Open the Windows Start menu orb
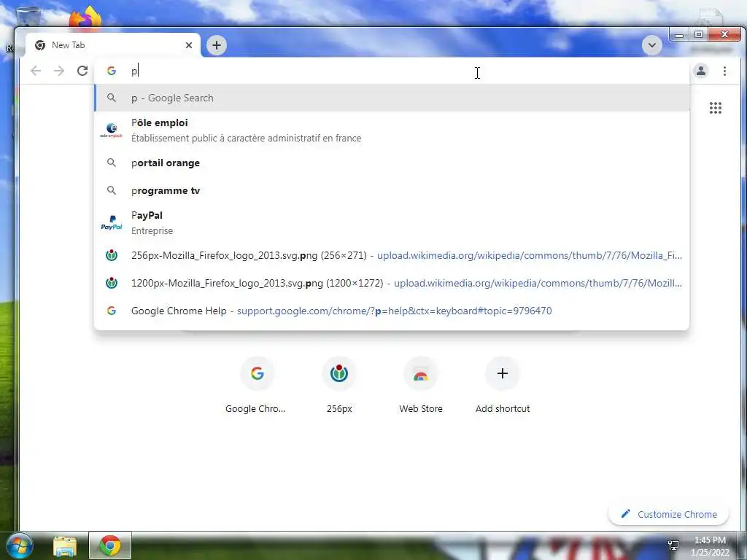Screen dimensions: 747x560 18,545
